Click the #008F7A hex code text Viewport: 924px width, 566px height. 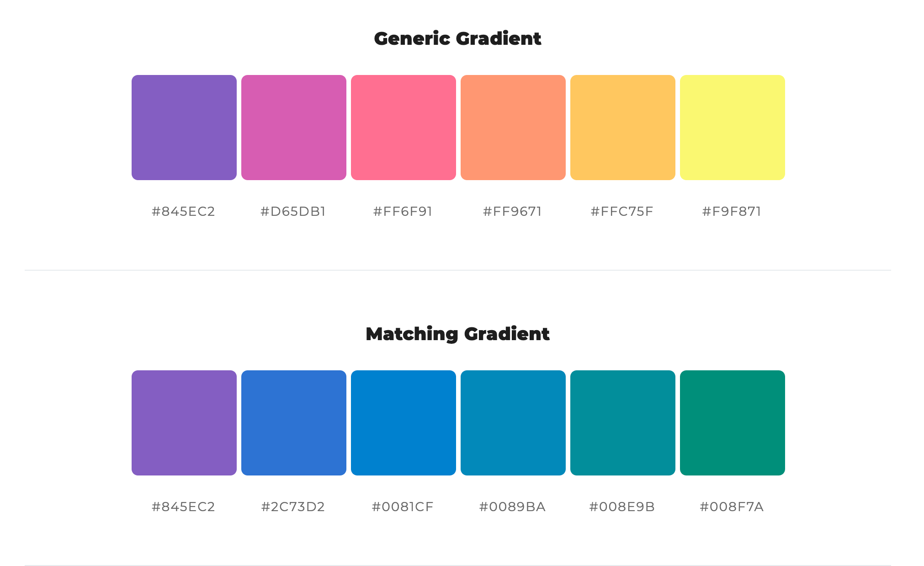(x=732, y=507)
